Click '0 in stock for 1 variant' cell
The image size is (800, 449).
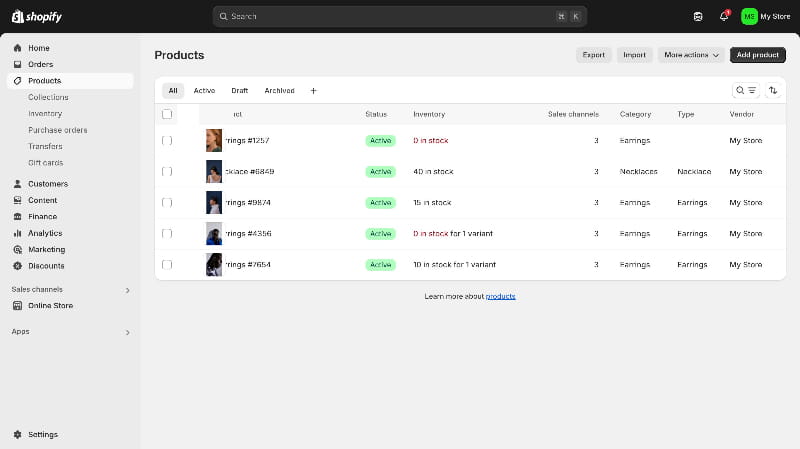[x=453, y=234]
